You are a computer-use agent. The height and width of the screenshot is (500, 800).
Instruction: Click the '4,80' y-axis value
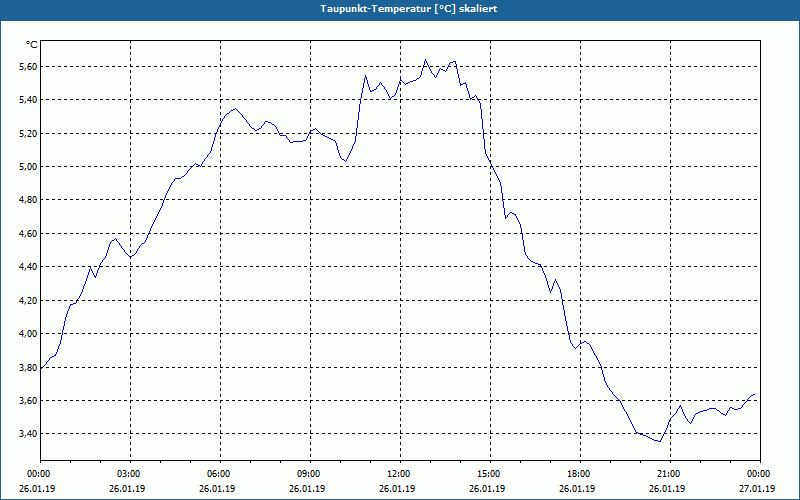point(28,200)
